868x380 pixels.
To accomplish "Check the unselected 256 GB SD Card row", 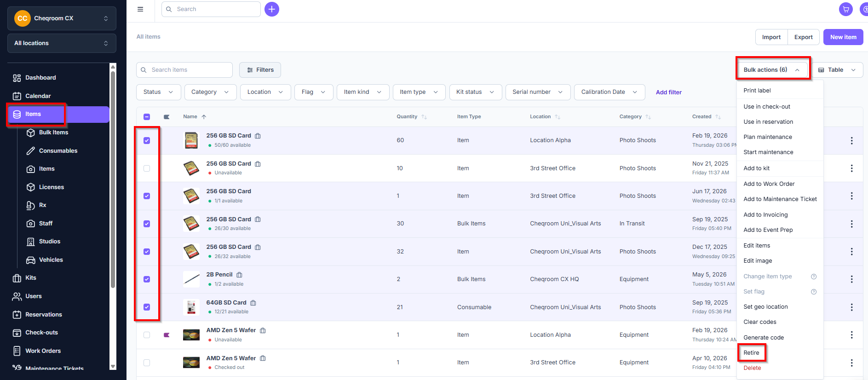I will (147, 168).
